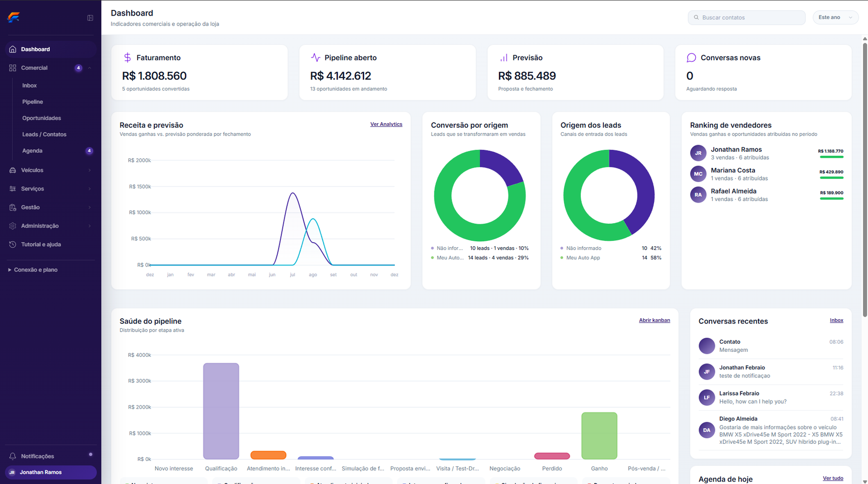The width and height of the screenshot is (868, 484).
Task: Click the Dashboard home icon
Action: pyautogui.click(x=13, y=49)
